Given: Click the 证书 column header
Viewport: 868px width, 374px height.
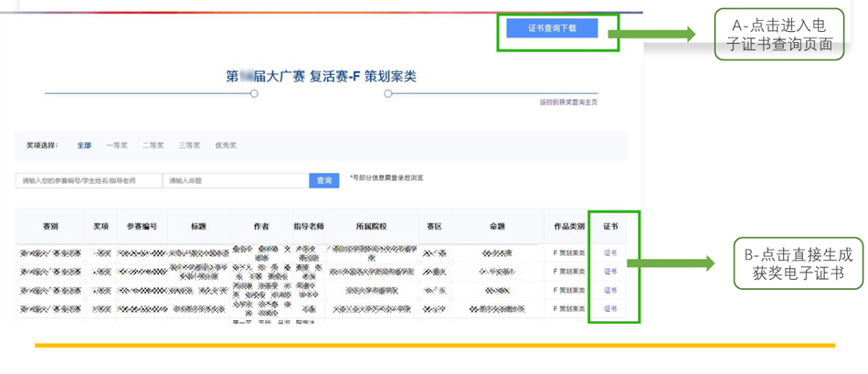Looking at the screenshot, I should click(x=610, y=227).
